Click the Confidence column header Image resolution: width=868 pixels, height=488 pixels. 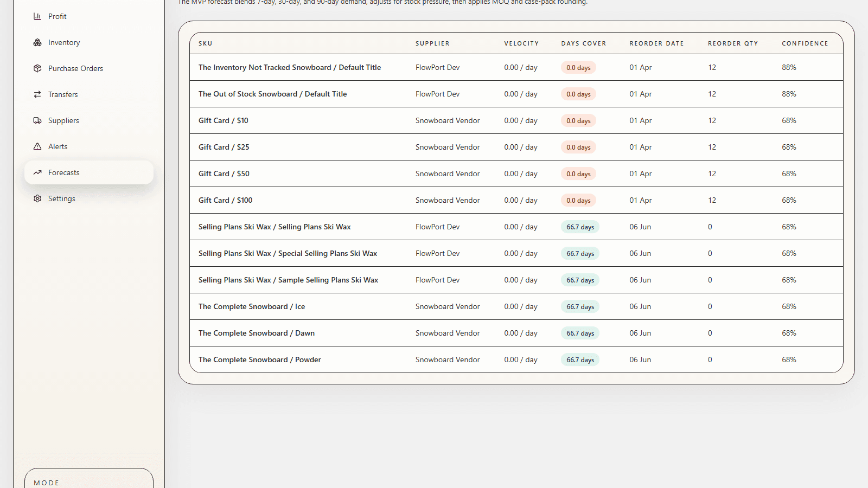pyautogui.click(x=805, y=43)
